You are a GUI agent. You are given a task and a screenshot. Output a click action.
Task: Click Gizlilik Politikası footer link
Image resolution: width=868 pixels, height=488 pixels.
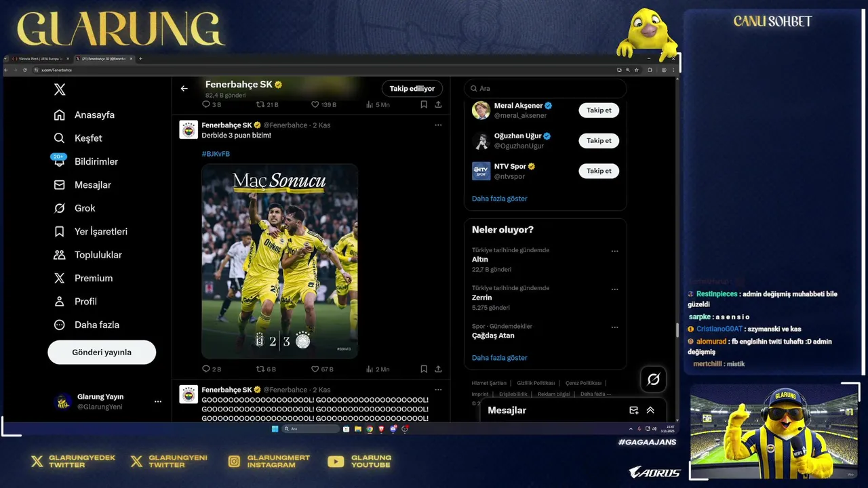(536, 383)
